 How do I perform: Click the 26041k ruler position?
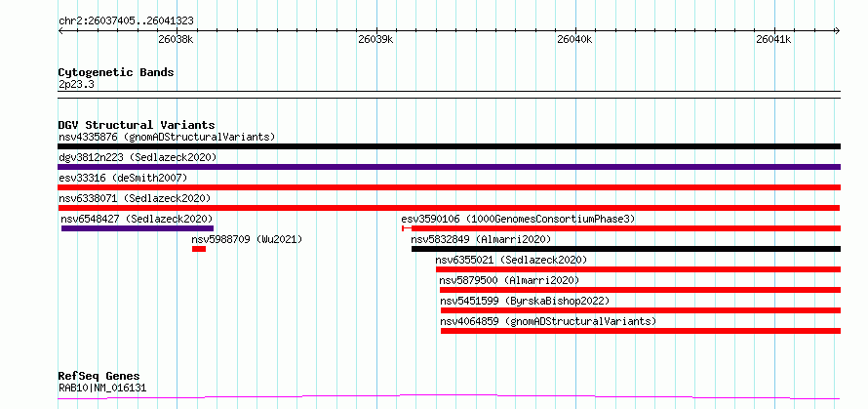[x=774, y=39]
